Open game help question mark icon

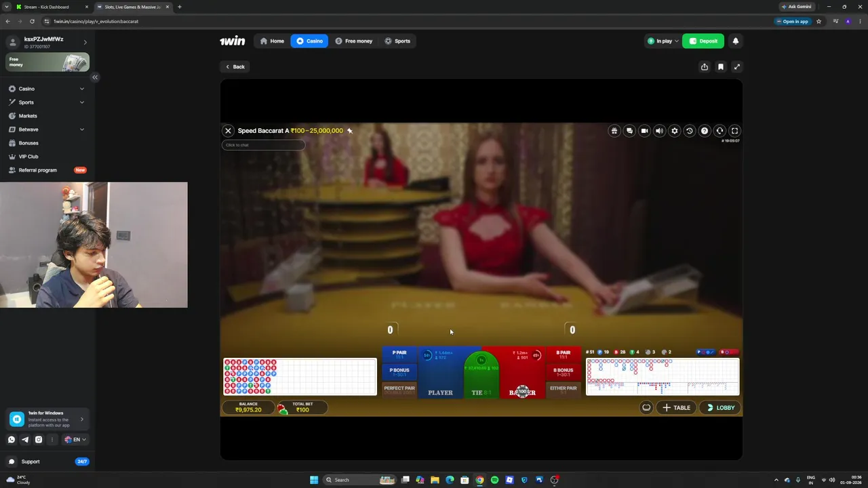click(705, 131)
